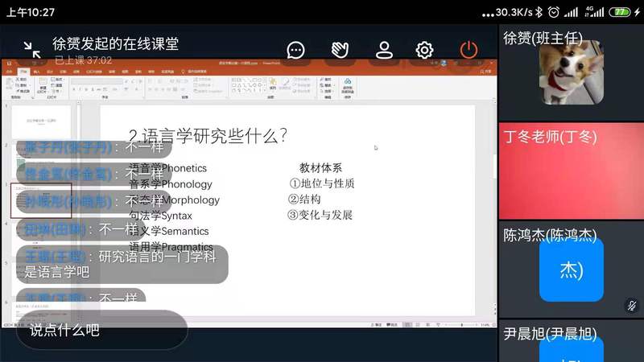Open the chat bubble icon
The width and height of the screenshot is (644, 362).
(x=295, y=50)
